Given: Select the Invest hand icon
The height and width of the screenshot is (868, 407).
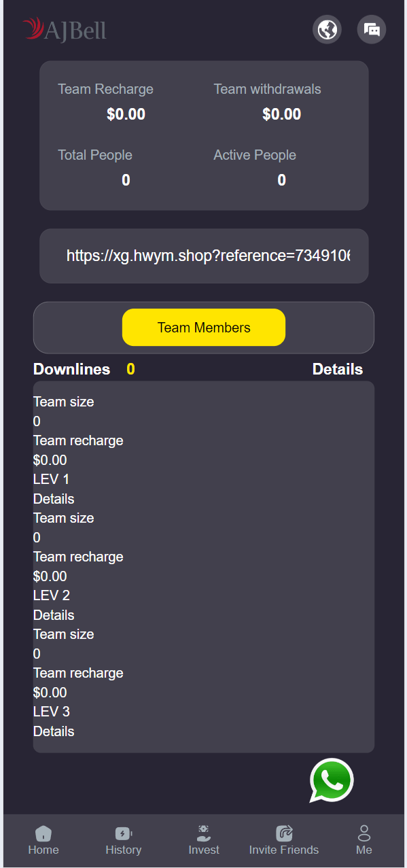Looking at the screenshot, I should pos(204,833).
